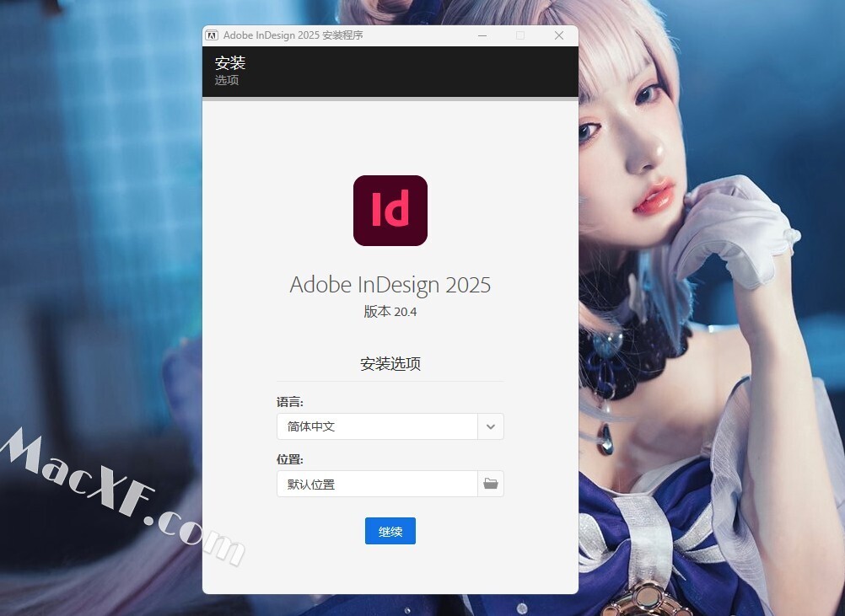Screen dimensions: 845x616
Task: Click the 继续 button
Action: click(x=390, y=531)
